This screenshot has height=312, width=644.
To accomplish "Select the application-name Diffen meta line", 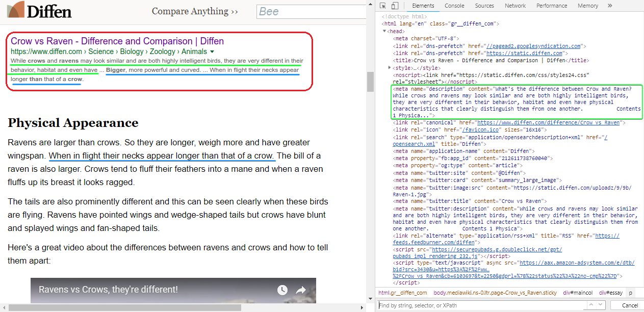I will [463, 151].
